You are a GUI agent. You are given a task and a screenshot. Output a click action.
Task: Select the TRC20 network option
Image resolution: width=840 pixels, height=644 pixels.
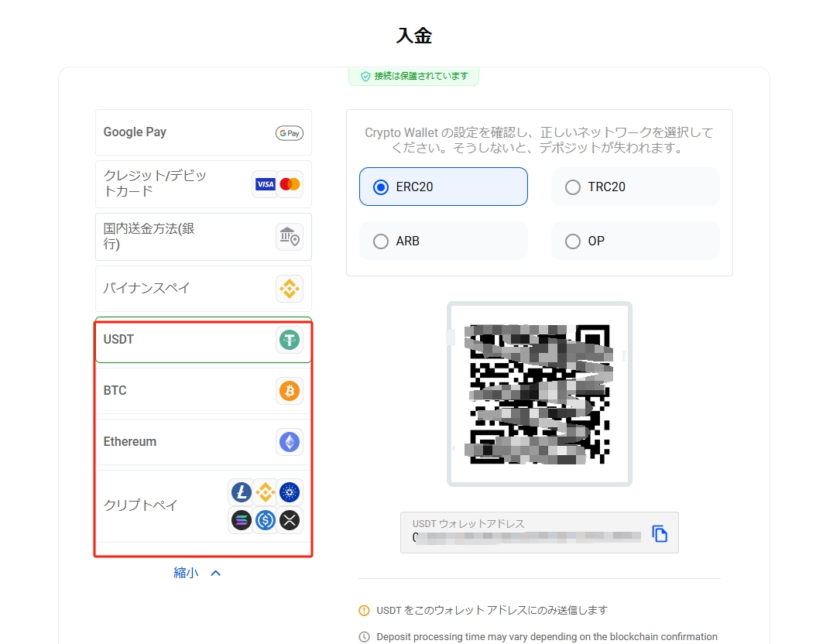[x=573, y=187]
